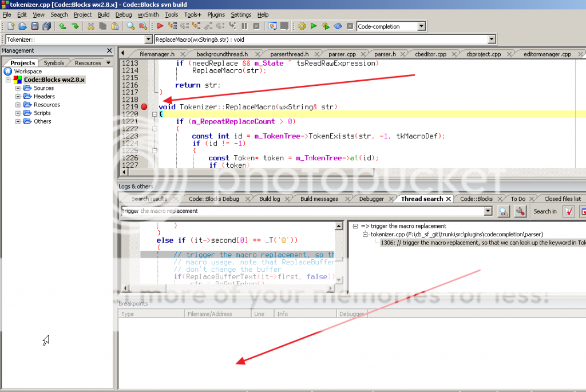Open the Management tabs overflow arrow
Image resolution: width=586 pixels, height=392 pixels.
(108, 63)
